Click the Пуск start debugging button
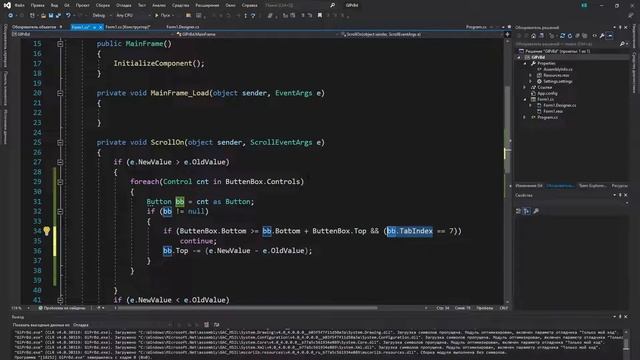The height and width of the screenshot is (360, 640). tap(163, 16)
